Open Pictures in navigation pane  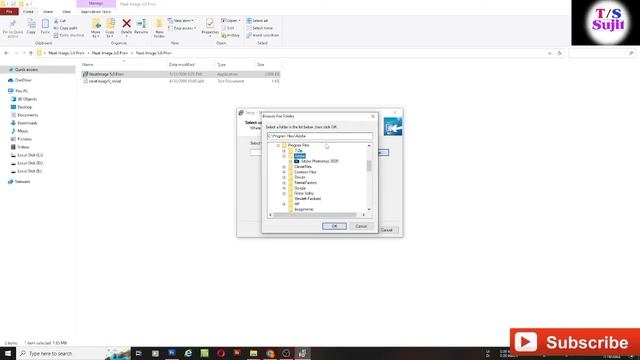(x=24, y=139)
